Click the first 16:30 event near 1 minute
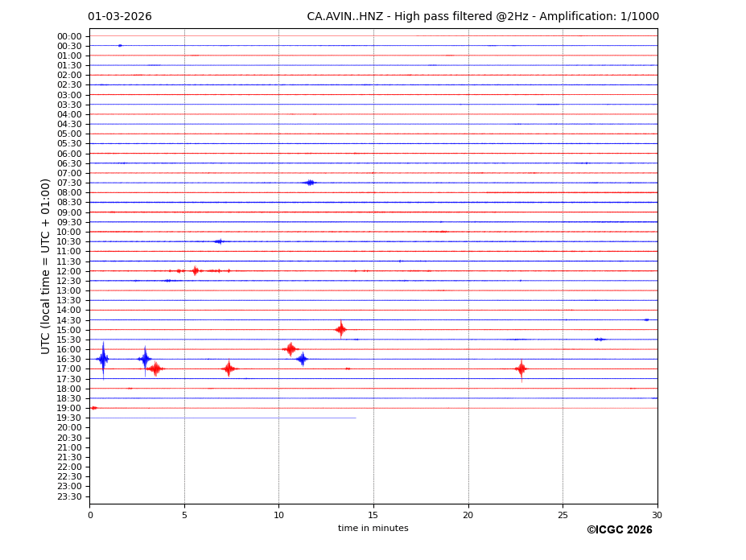Image resolution: width=746 pixels, height=560 pixels. pyautogui.click(x=103, y=359)
